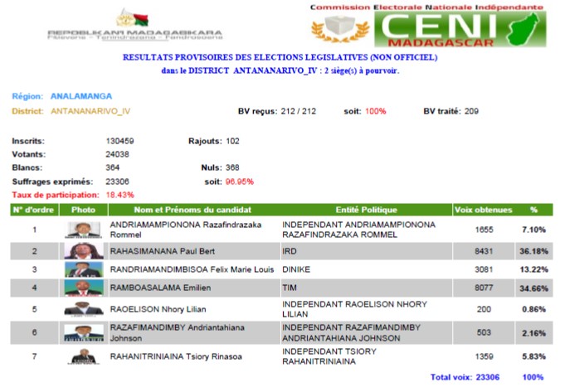Click percentage 34.66%
Screen dimensions: 565x392
tap(533, 288)
